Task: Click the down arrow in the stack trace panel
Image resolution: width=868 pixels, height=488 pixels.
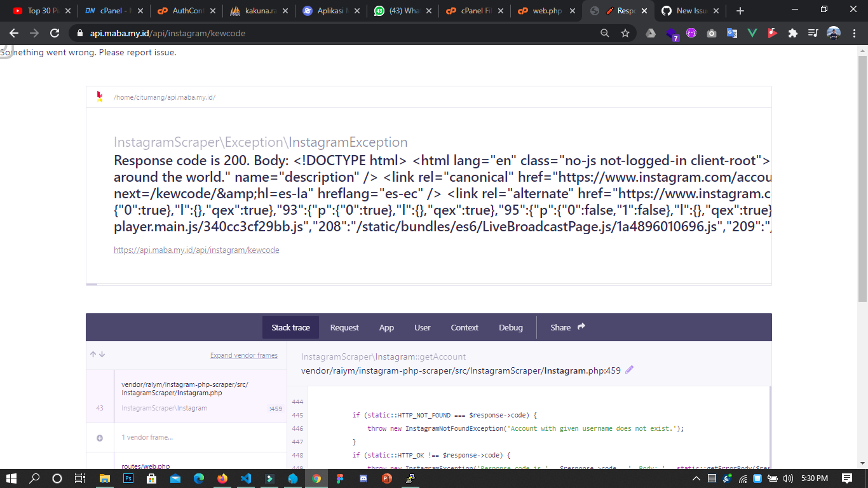Action: pyautogui.click(x=100, y=355)
